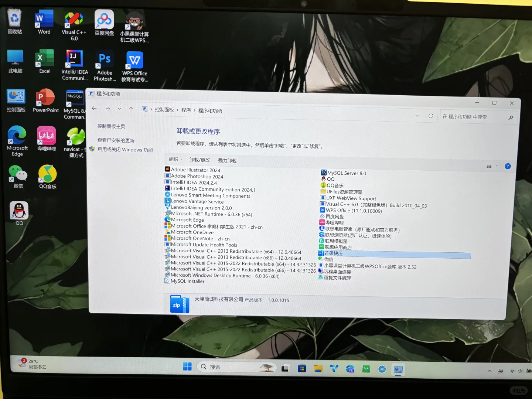Open the 微信 desktop icon
Image resolution: width=532 pixels, height=399 pixels.
coord(18,177)
